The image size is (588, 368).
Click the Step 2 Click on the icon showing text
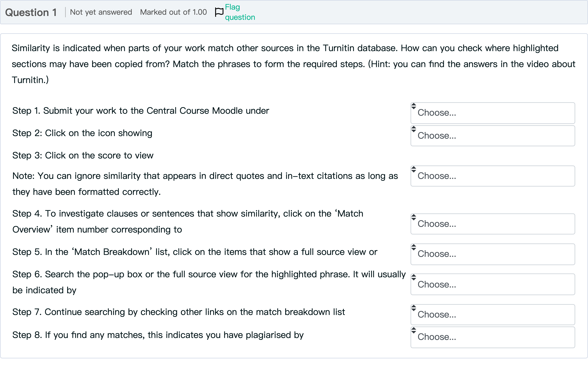point(82,133)
